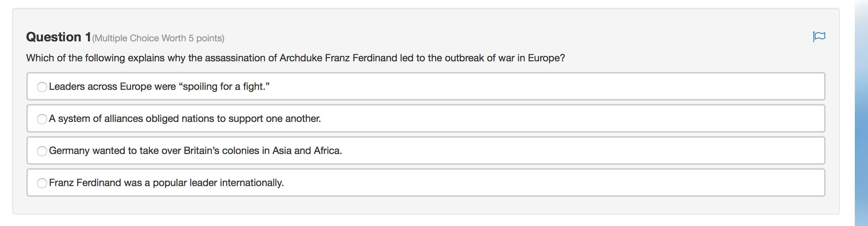Click the text "Leaders across Europe were spoiling for a fight"
Image resolution: width=868 pixels, height=226 pixels.
pyautogui.click(x=159, y=87)
